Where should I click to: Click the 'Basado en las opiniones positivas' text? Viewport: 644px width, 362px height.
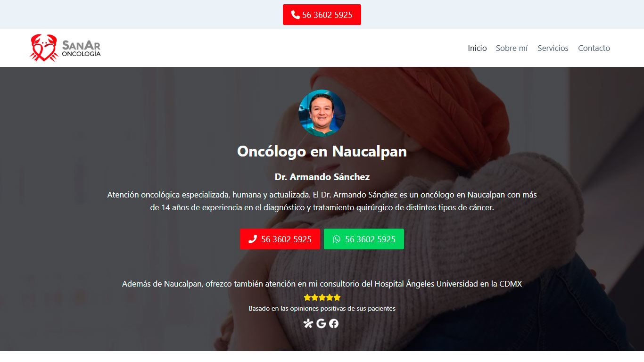point(322,308)
